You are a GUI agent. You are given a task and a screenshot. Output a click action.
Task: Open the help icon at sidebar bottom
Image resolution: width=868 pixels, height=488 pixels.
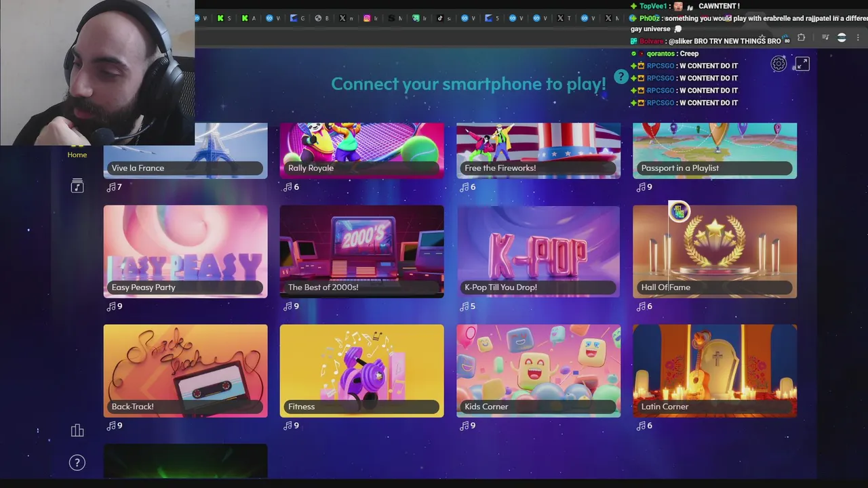[x=77, y=463]
